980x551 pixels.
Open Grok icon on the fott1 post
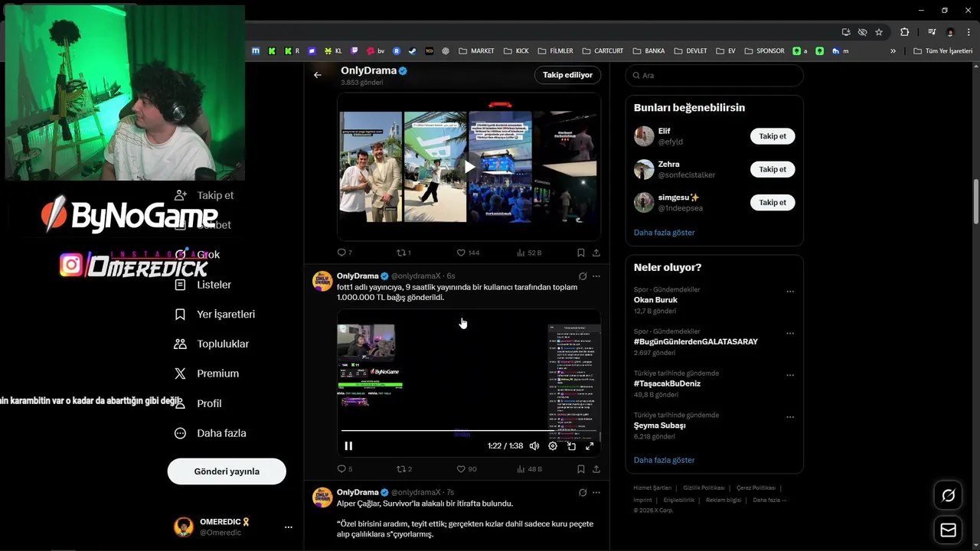tap(583, 276)
